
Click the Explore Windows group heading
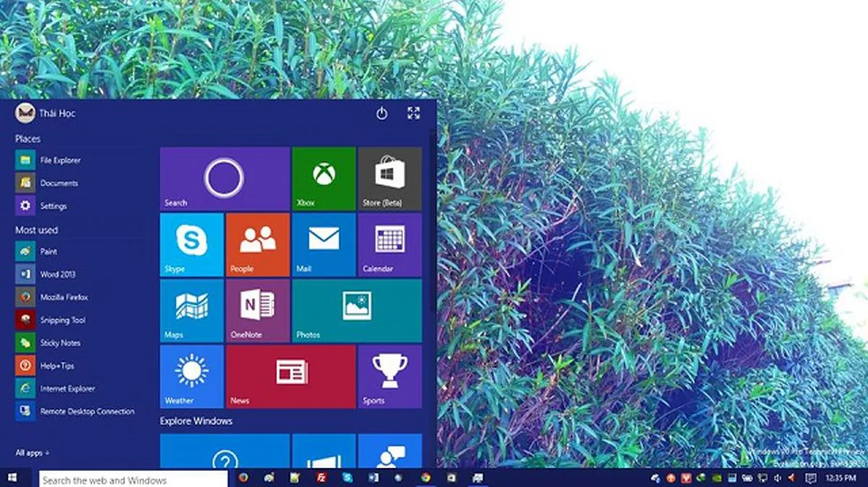click(x=196, y=421)
